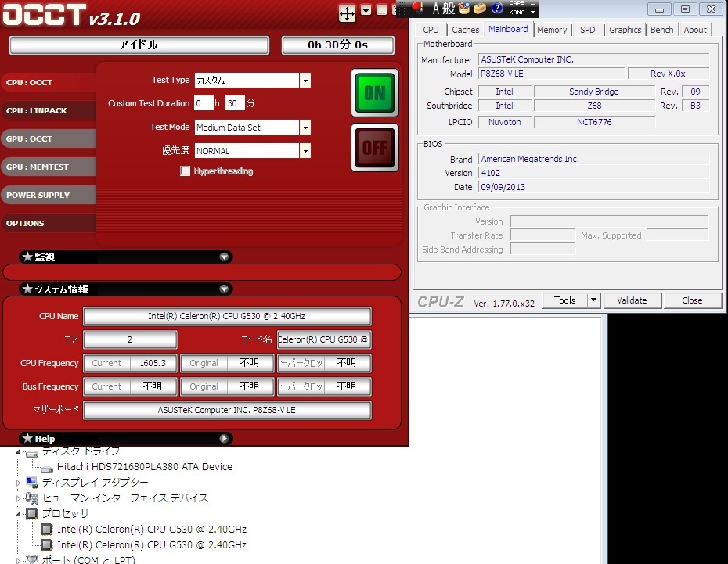Click the アイドル status bar
The height and width of the screenshot is (564, 728).
[x=139, y=45]
